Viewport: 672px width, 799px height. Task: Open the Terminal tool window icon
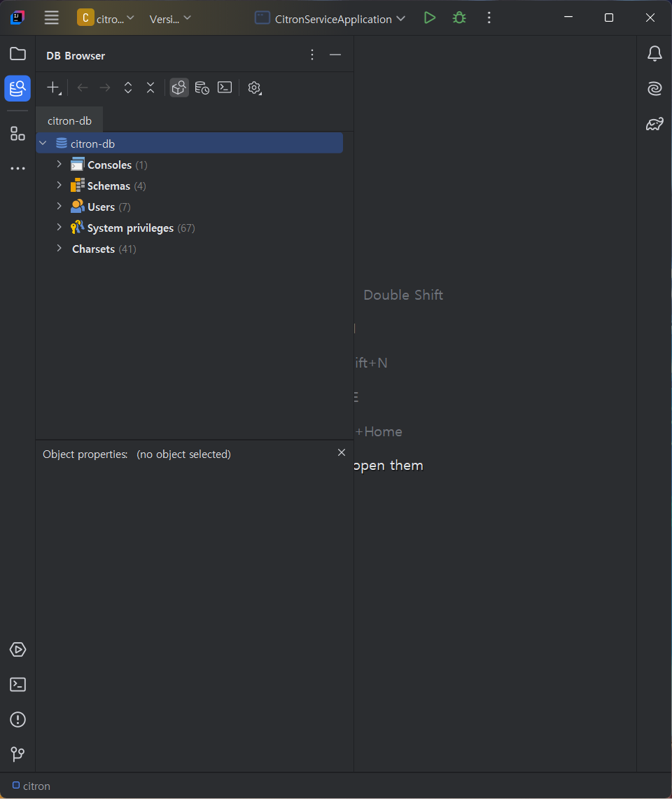17,684
